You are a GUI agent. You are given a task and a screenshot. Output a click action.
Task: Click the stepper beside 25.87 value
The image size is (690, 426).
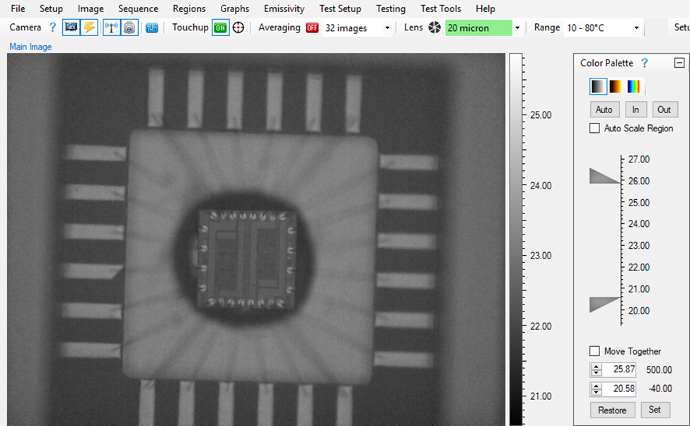click(x=596, y=370)
